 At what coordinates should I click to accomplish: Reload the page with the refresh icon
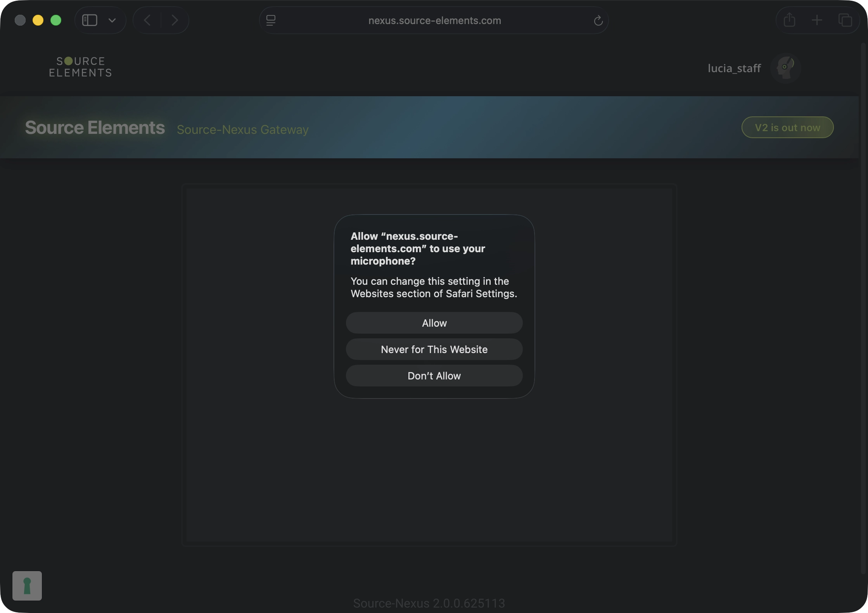598,21
